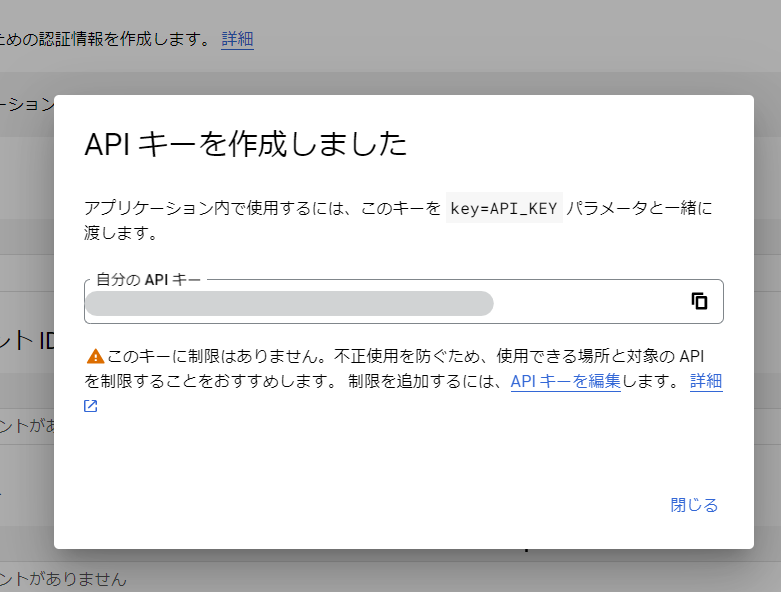Click the ントがありません text below the dialog
Viewport: 781px width, 592px height.
(x=63, y=579)
